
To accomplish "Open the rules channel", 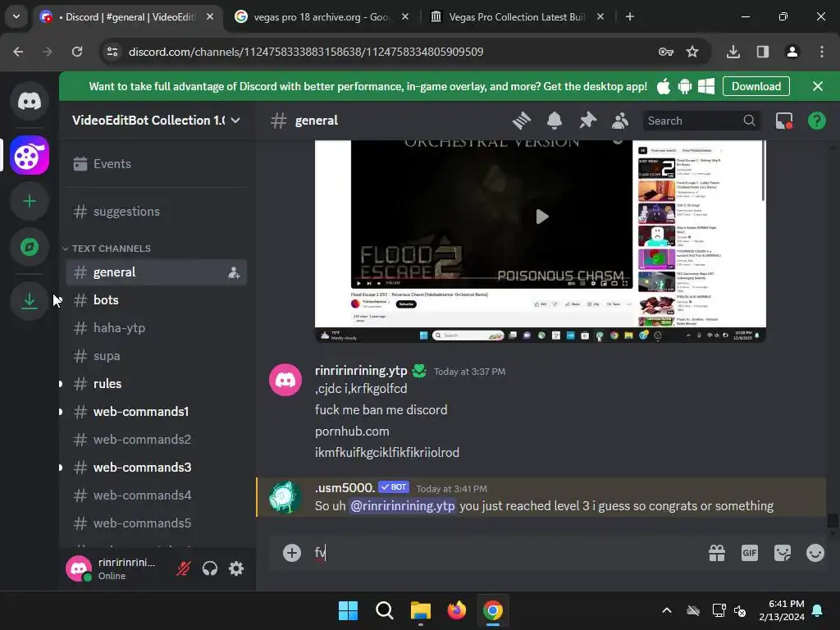I will (156, 384).
